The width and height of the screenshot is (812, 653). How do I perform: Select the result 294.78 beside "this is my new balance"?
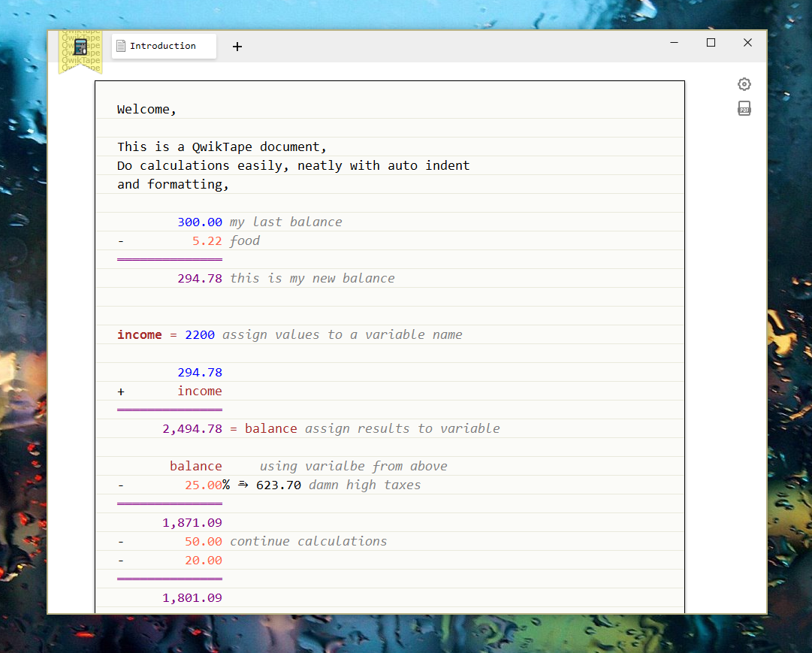pos(200,278)
